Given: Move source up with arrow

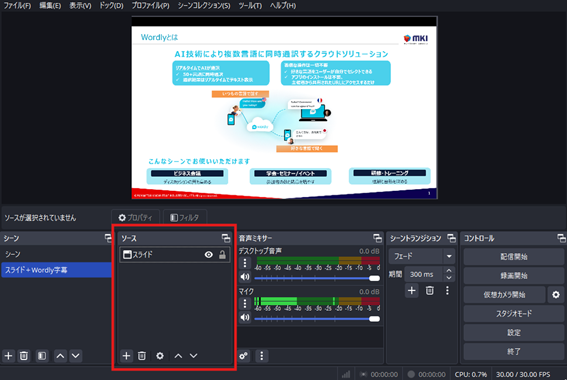Looking at the screenshot, I should click(178, 356).
